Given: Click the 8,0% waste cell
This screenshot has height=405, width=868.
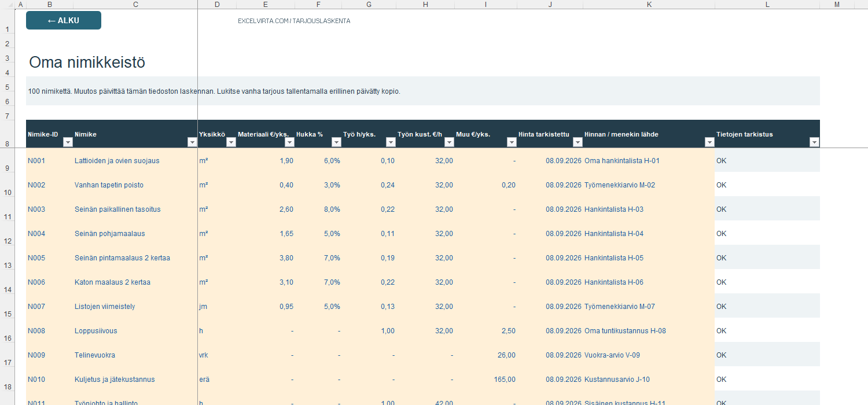Looking at the screenshot, I should 318,209.
